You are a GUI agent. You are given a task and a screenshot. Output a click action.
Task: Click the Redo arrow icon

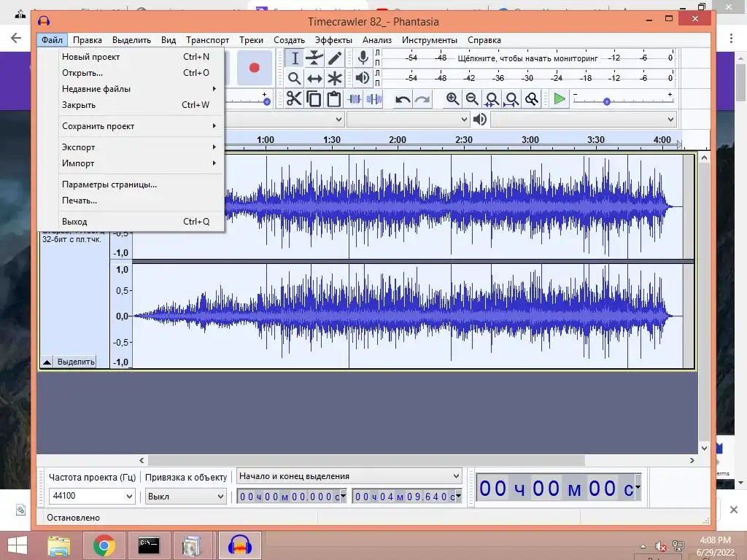pyautogui.click(x=422, y=99)
